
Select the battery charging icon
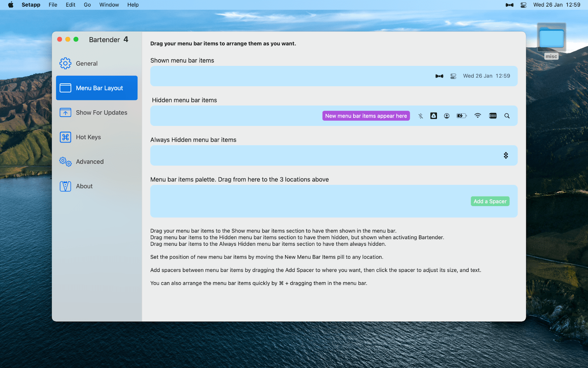click(x=461, y=116)
